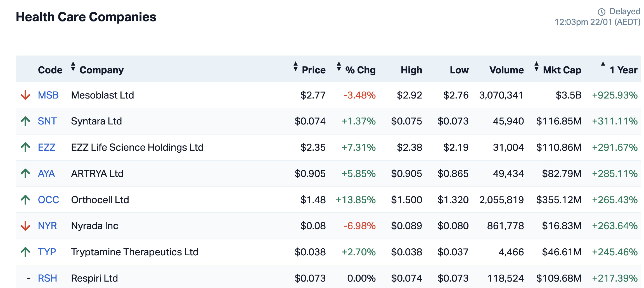The image size is (644, 288).
Task: Click the 1 Year ascending sort arrow
Action: click(603, 64)
